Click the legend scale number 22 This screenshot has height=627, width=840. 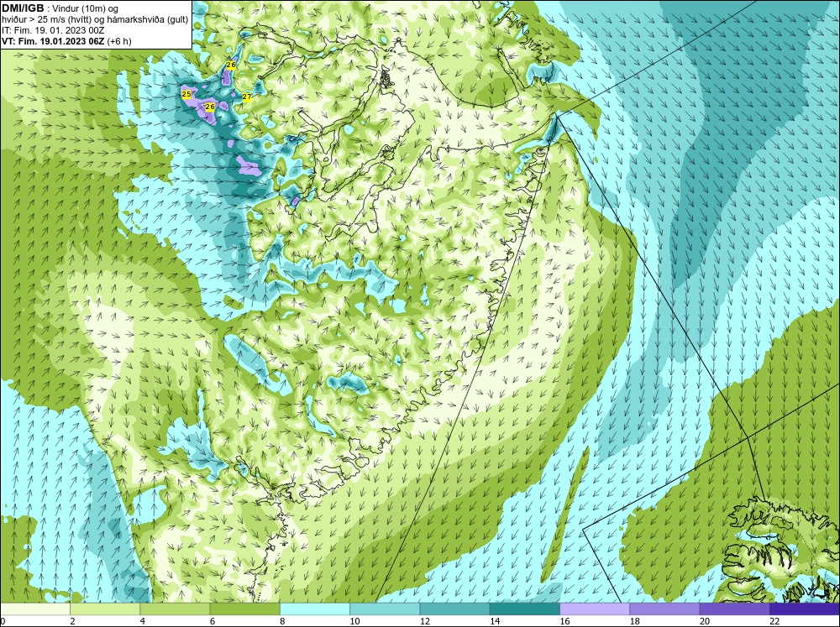(x=774, y=621)
